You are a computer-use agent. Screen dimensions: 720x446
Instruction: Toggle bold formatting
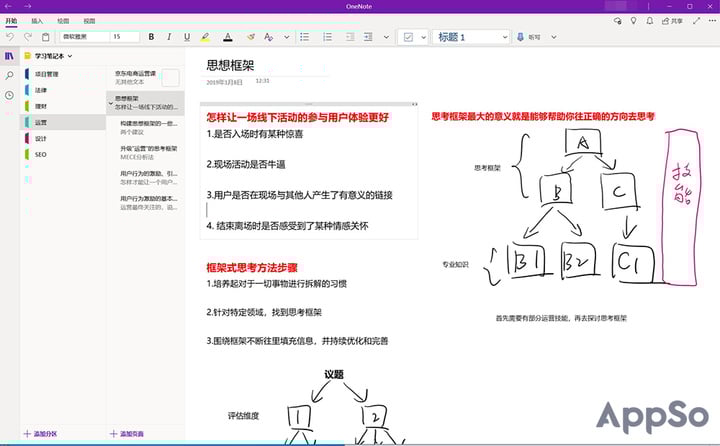pos(151,37)
